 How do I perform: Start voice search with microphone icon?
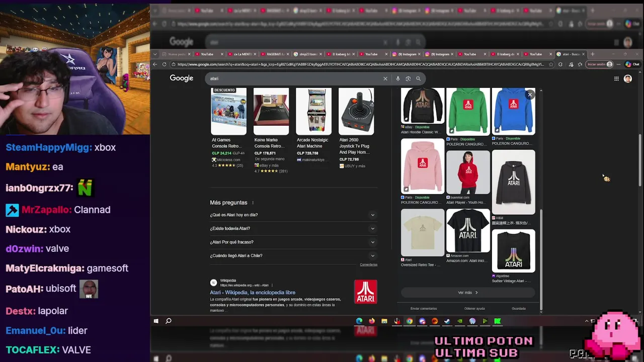[x=398, y=78]
